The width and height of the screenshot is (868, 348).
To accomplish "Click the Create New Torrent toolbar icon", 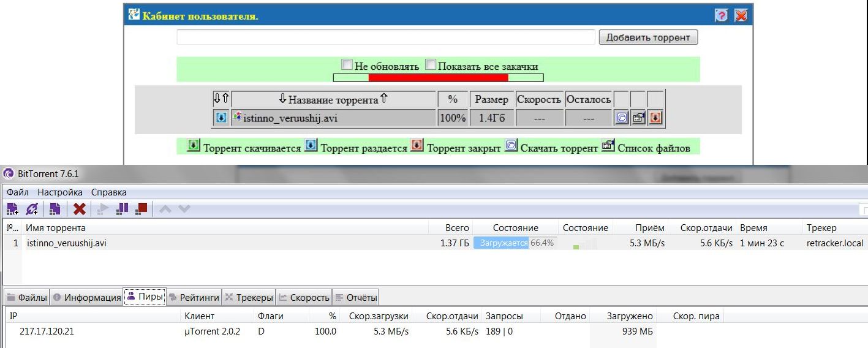I will (x=55, y=208).
